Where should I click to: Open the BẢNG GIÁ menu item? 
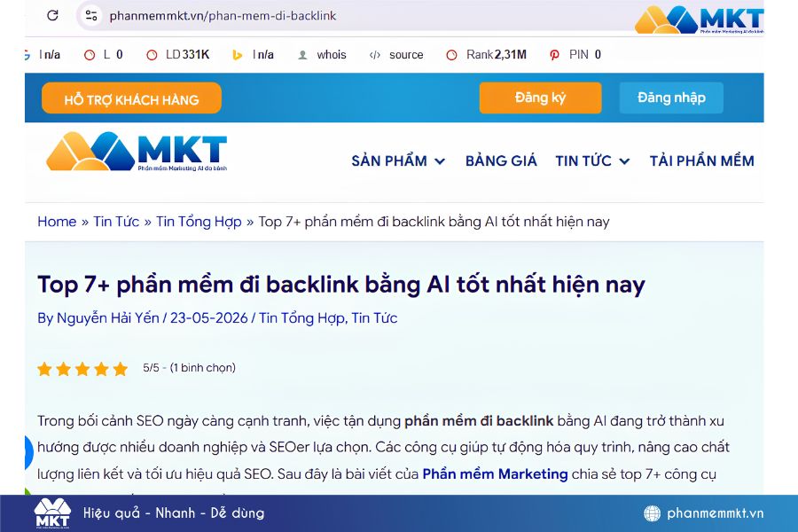click(x=501, y=160)
